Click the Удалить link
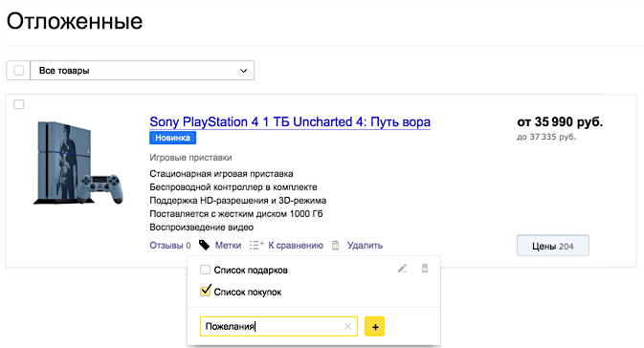This screenshot has height=348, width=644. tap(365, 246)
